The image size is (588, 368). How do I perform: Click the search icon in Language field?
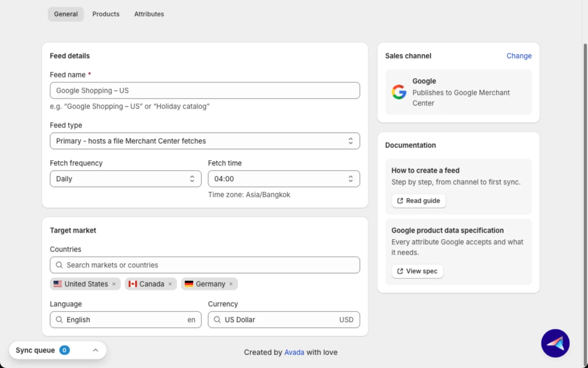point(59,320)
